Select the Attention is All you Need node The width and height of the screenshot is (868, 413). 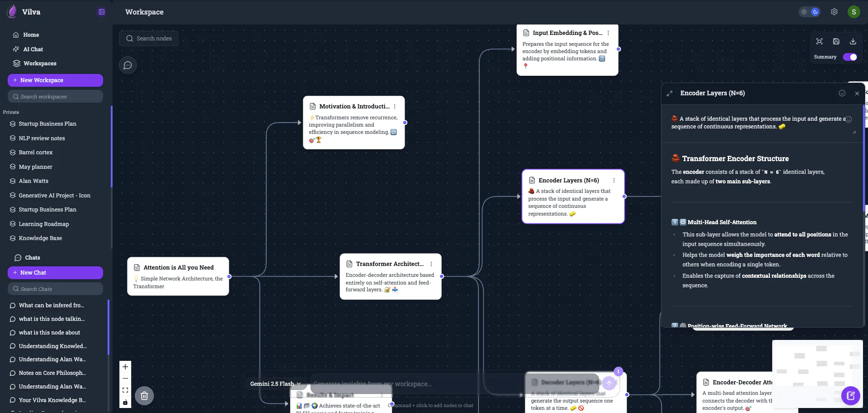(x=178, y=276)
